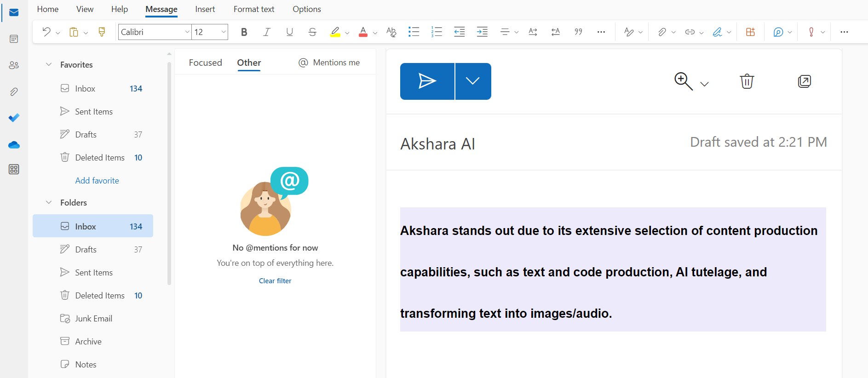Discard the draft with trash icon

point(747,81)
